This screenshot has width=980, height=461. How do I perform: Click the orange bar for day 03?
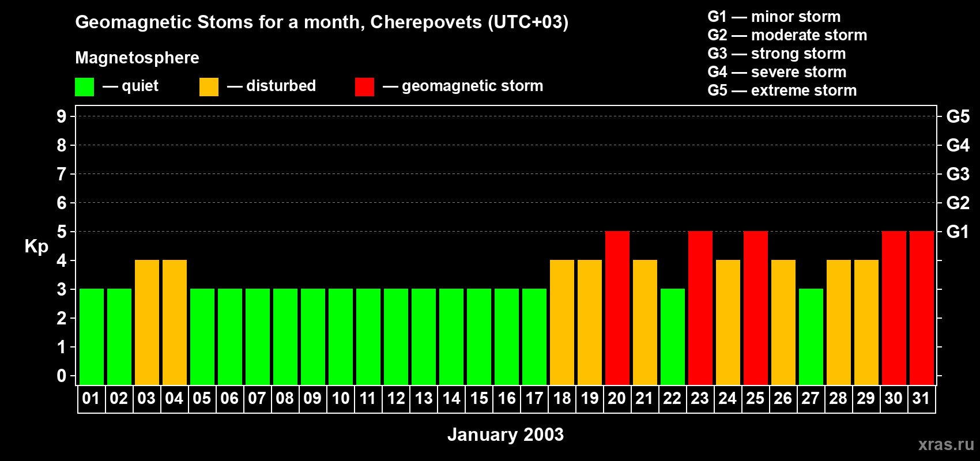147,322
